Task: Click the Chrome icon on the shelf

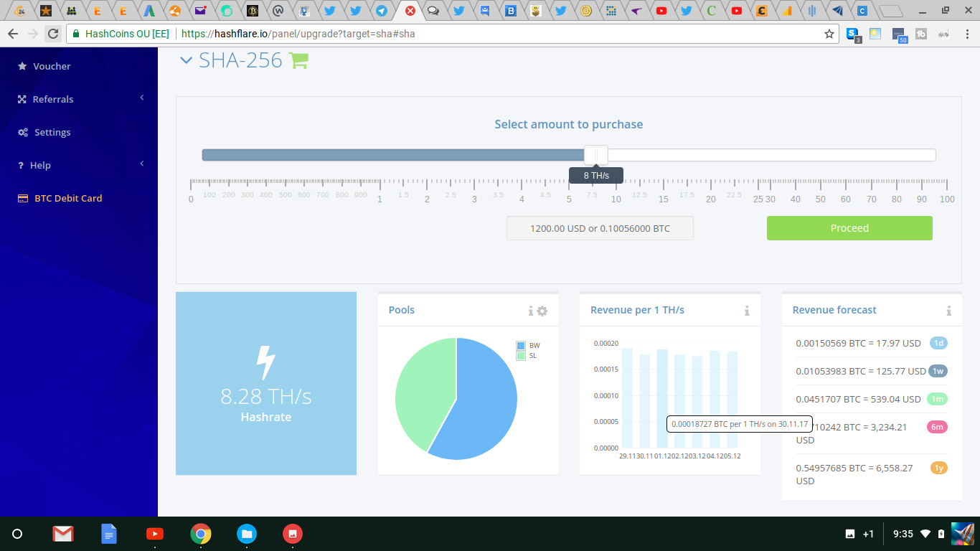Action: [x=201, y=534]
